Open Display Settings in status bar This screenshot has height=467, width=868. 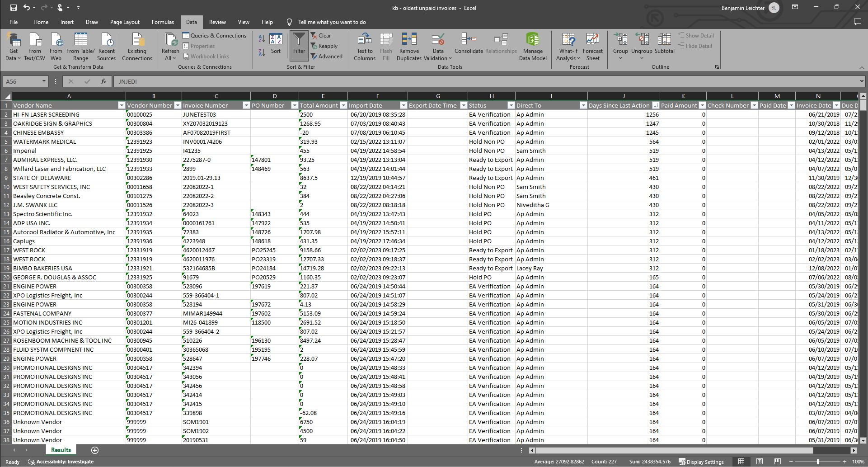(701, 462)
